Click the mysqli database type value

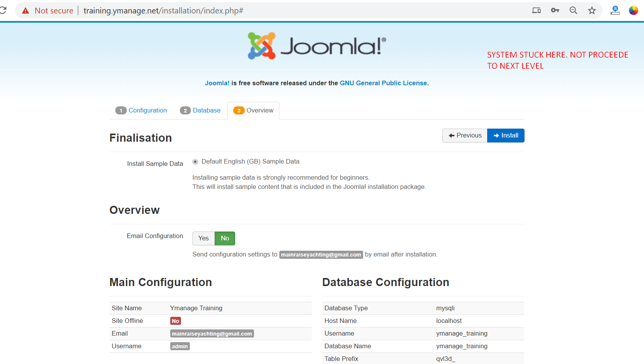pos(445,308)
